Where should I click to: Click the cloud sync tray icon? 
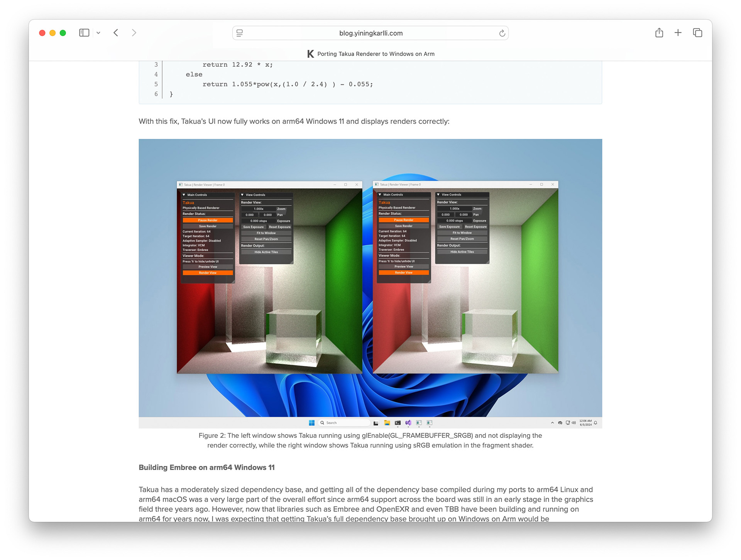pos(560,423)
